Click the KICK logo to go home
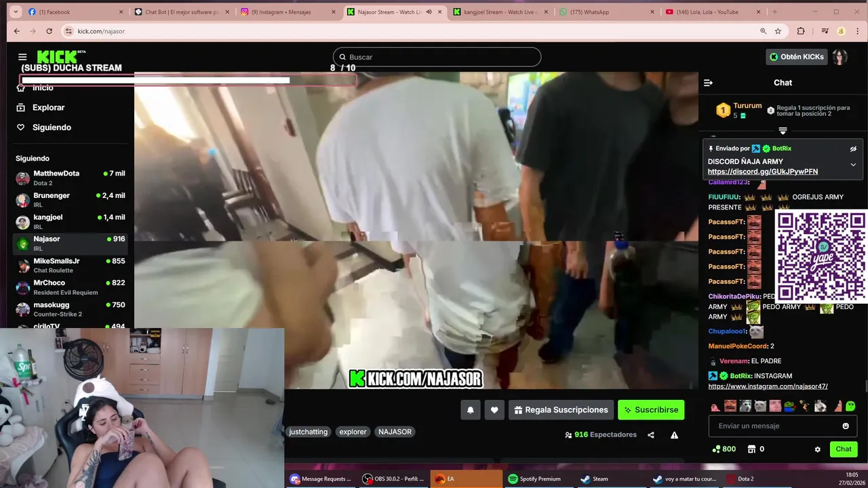868x488 pixels. [x=57, y=57]
